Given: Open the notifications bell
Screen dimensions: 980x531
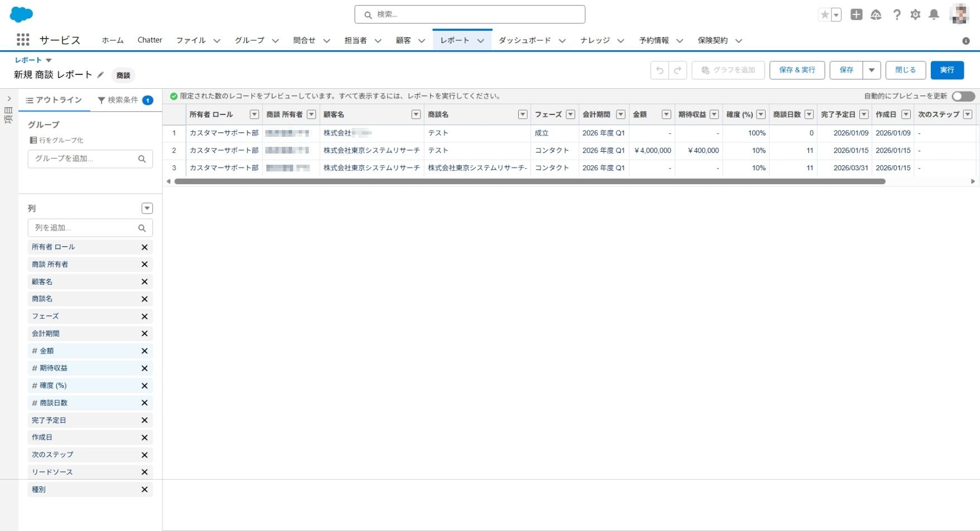Looking at the screenshot, I should pyautogui.click(x=934, y=15).
